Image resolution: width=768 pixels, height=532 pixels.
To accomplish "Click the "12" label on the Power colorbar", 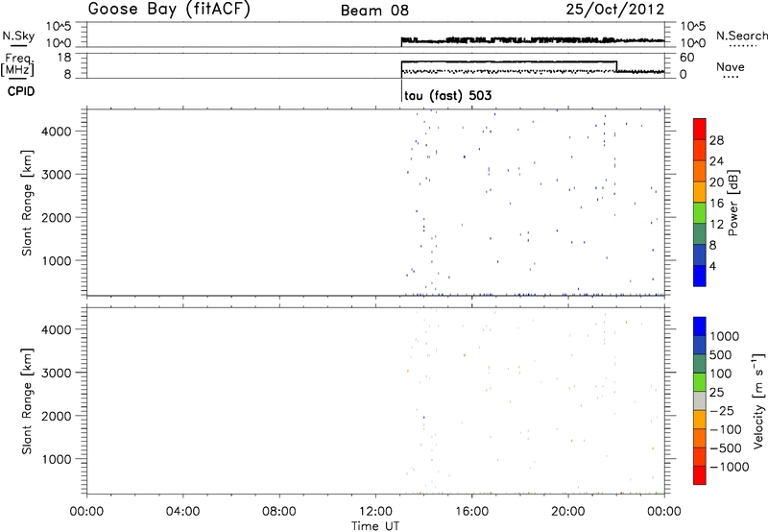I will [716, 225].
